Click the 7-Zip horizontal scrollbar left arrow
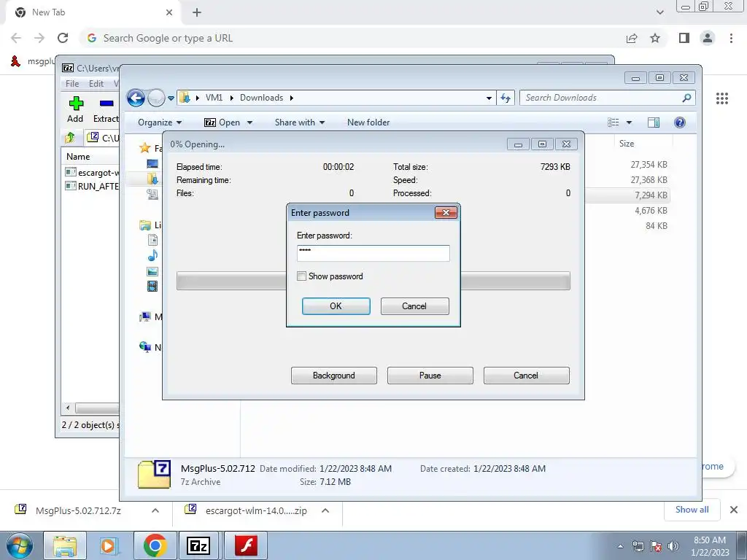747x560 pixels. pyautogui.click(x=68, y=408)
